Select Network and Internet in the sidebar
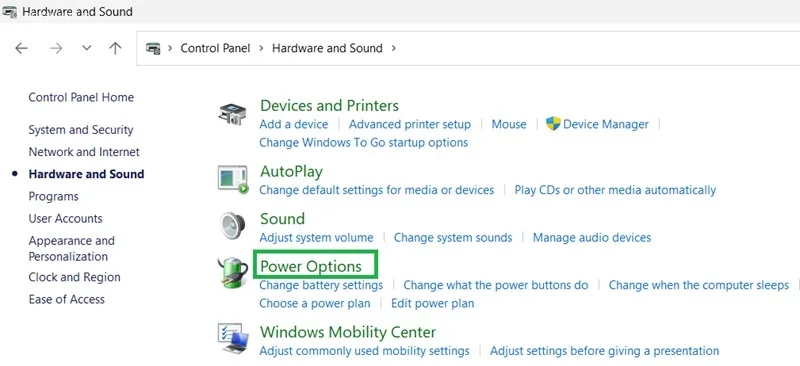The width and height of the screenshot is (800, 366). [x=84, y=152]
